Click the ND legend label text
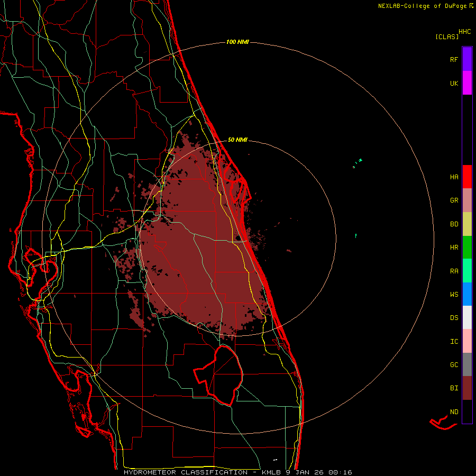Viewport: 476px width, 476px height. point(454,411)
